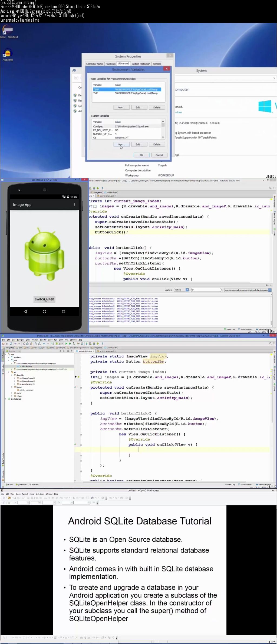Click Delete under System variables
277x644 pixels.
click(157, 144)
